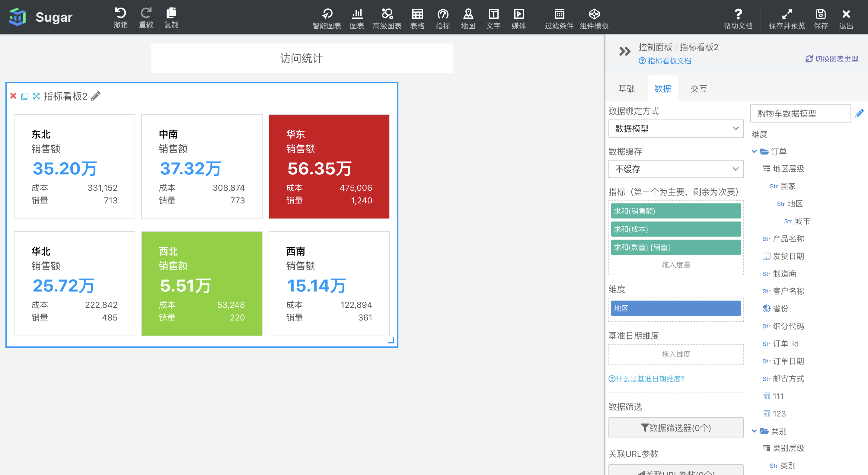Exit the editor via 退出
868x475 pixels.
coord(846,19)
